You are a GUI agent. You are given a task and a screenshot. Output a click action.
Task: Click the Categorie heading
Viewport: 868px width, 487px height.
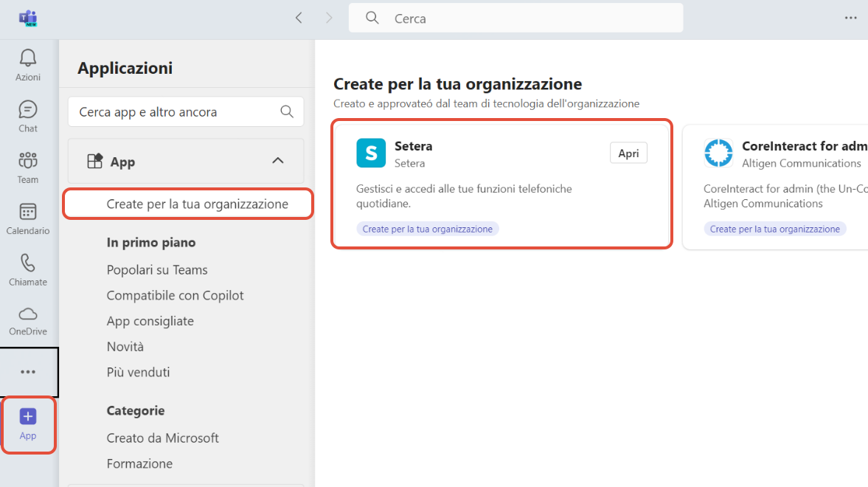tap(136, 410)
